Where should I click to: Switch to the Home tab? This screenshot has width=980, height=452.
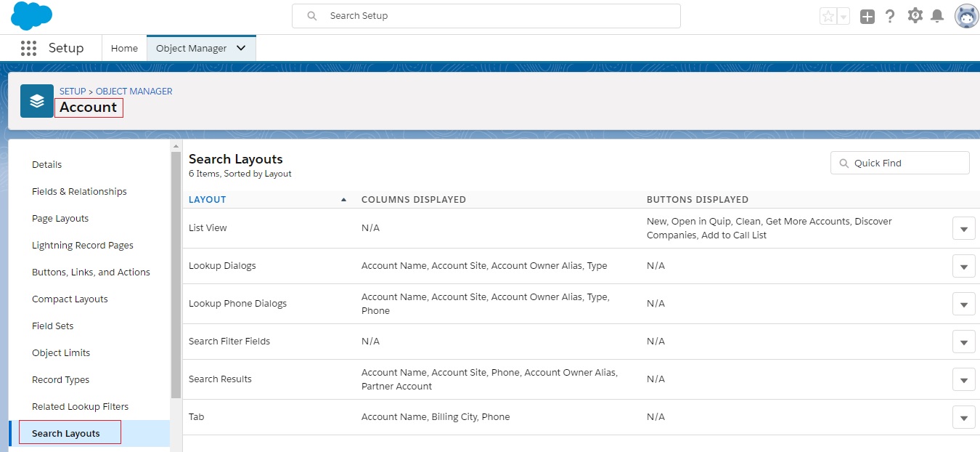coord(124,48)
